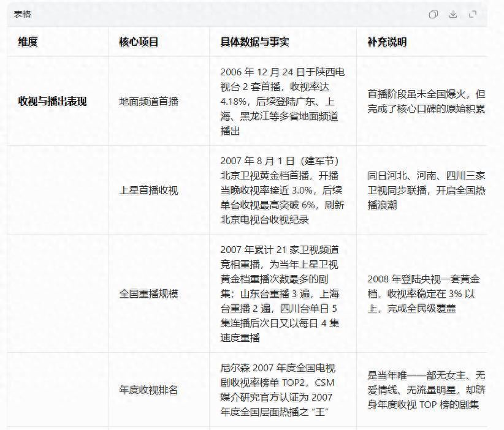Expand the table to fullscreen view

pyautogui.click(x=473, y=15)
